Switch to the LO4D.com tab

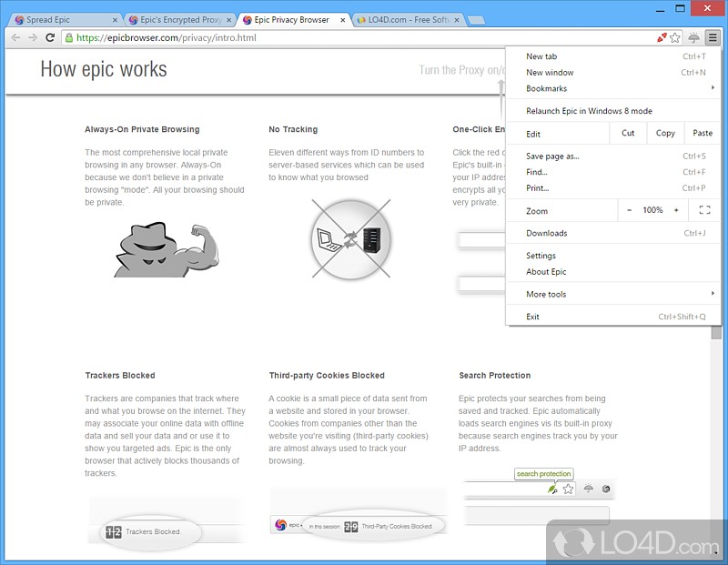[407, 20]
